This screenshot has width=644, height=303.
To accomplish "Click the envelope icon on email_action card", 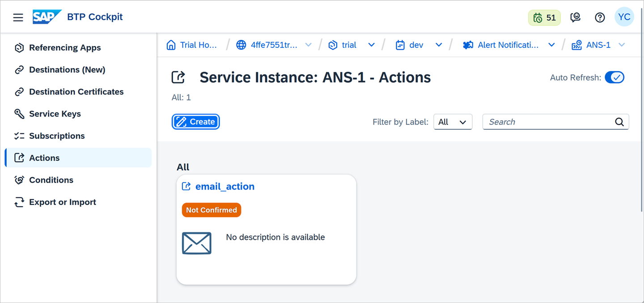I will coord(197,243).
